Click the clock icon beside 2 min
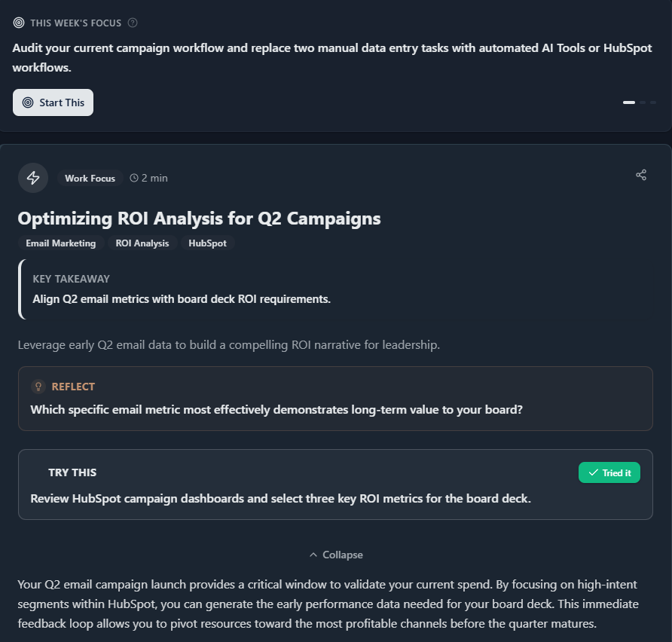 [134, 179]
